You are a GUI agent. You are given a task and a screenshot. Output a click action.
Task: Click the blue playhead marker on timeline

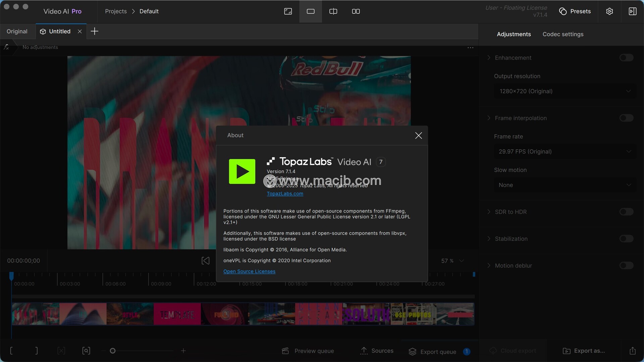(11, 276)
